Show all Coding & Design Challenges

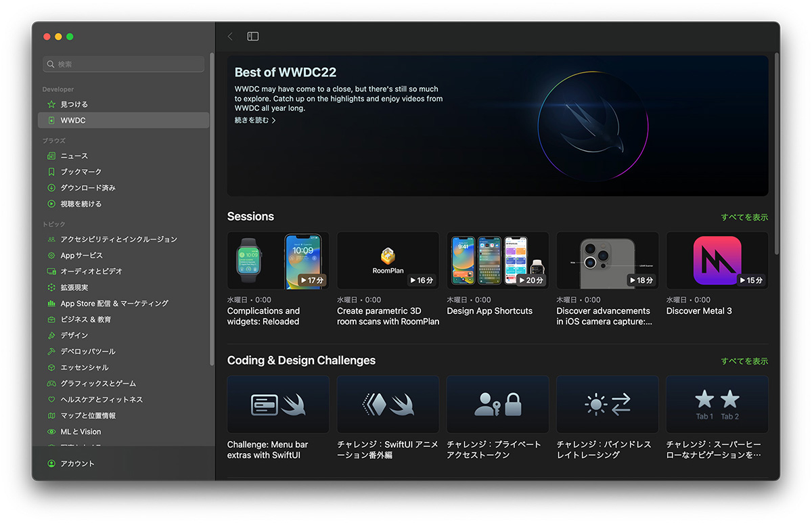coord(744,361)
